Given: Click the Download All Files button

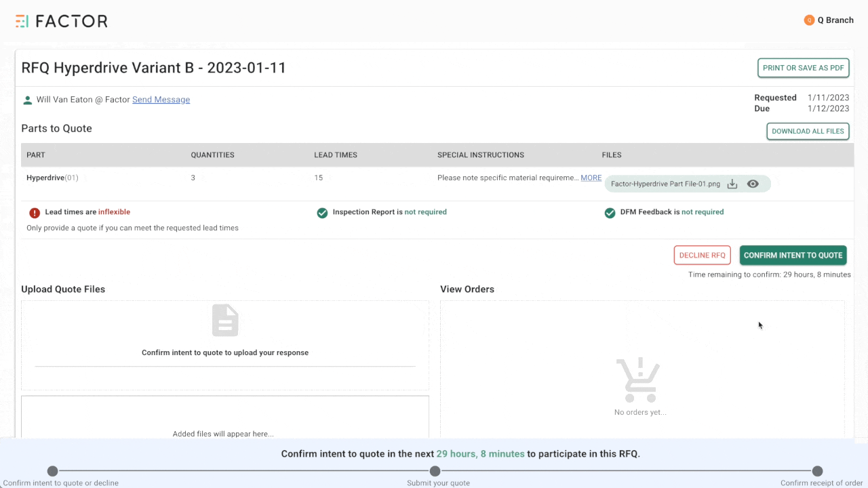Looking at the screenshot, I should (x=808, y=131).
